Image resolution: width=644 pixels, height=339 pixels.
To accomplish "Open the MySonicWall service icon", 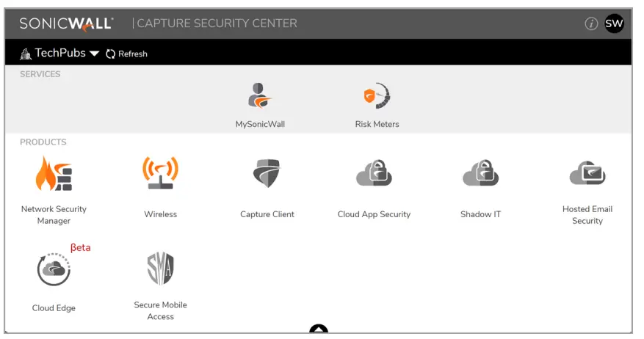I will click(x=260, y=96).
